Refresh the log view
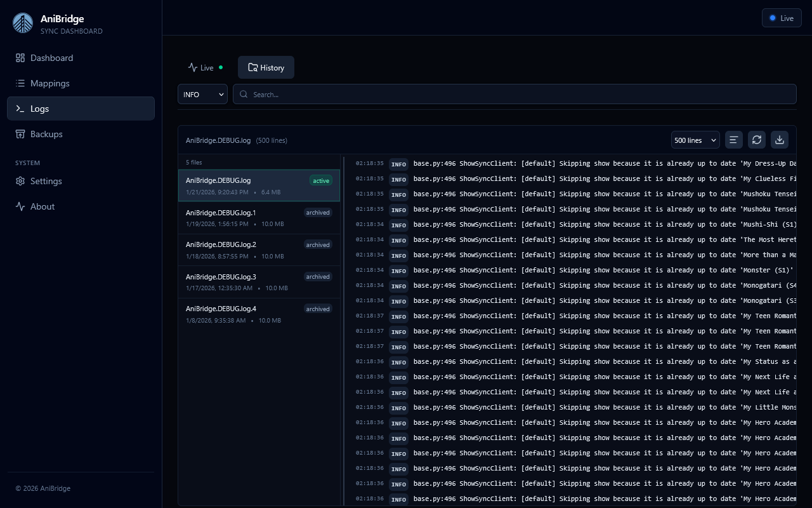The image size is (812, 508). (756, 140)
